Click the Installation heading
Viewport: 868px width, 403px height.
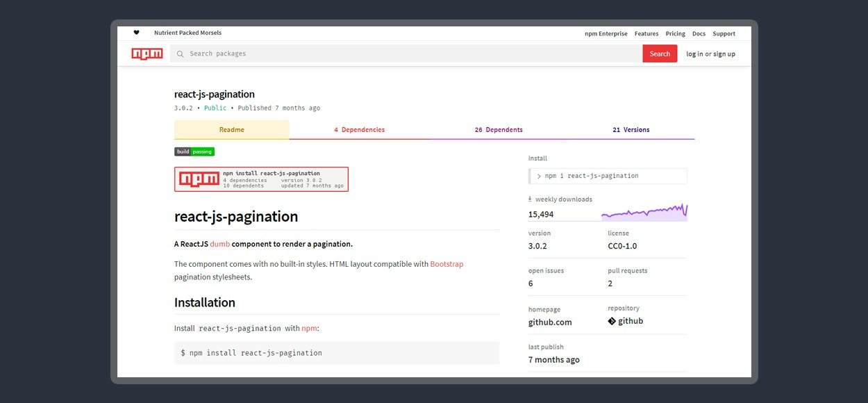tap(205, 303)
